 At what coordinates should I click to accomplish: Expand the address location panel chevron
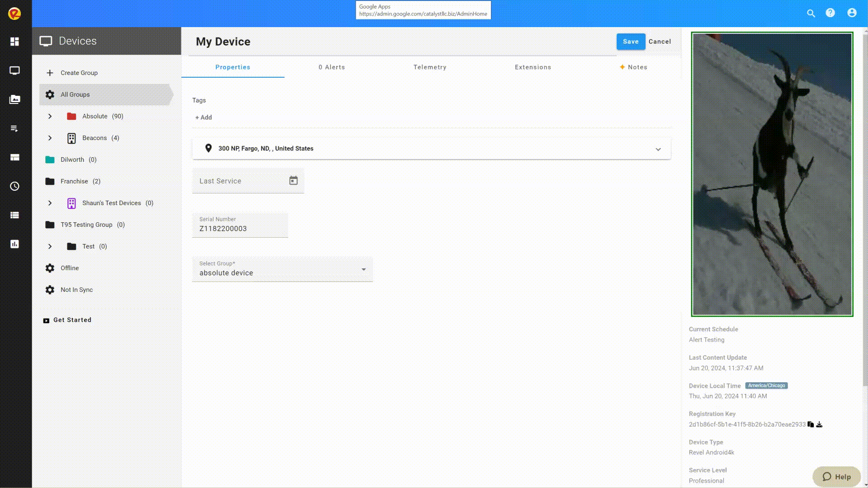[658, 149]
